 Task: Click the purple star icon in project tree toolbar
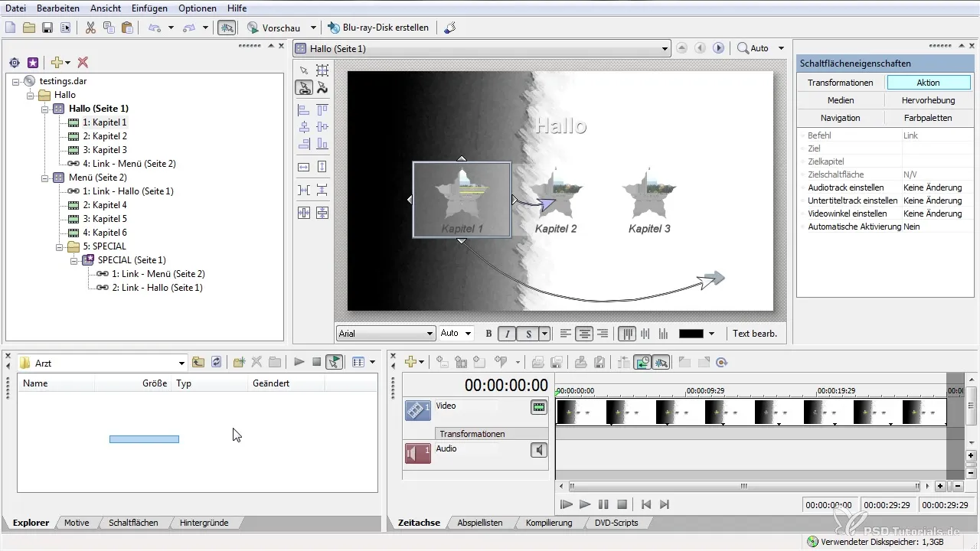[33, 63]
